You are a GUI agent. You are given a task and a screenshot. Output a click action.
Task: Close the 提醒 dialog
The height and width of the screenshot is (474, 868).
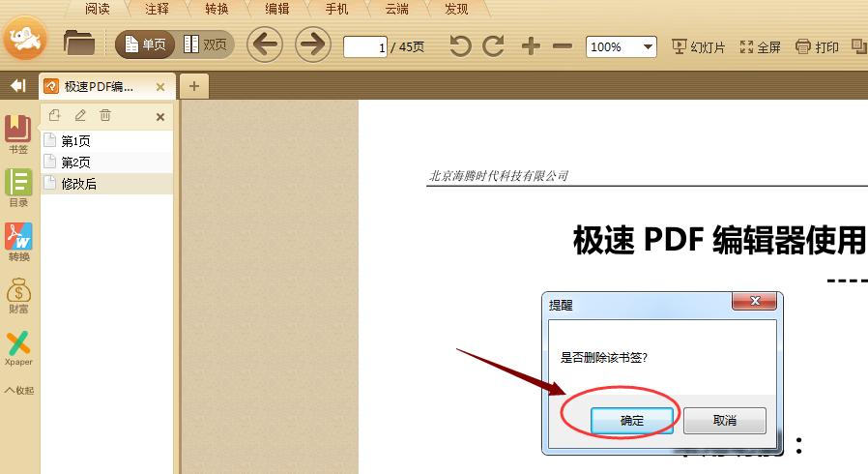755,301
